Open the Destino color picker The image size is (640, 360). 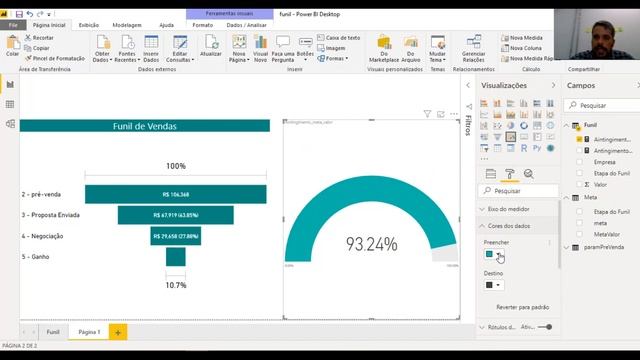[x=493, y=285]
